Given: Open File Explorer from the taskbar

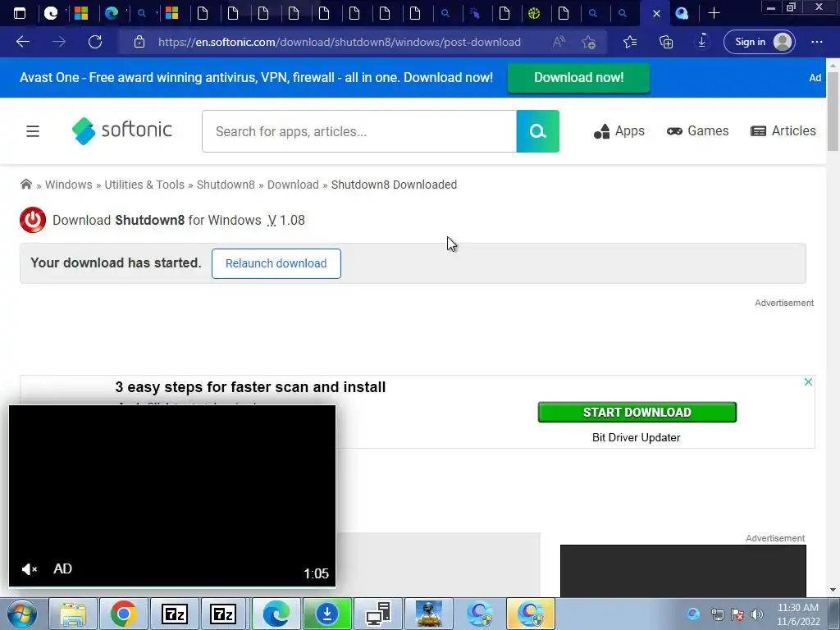Looking at the screenshot, I should (x=73, y=614).
